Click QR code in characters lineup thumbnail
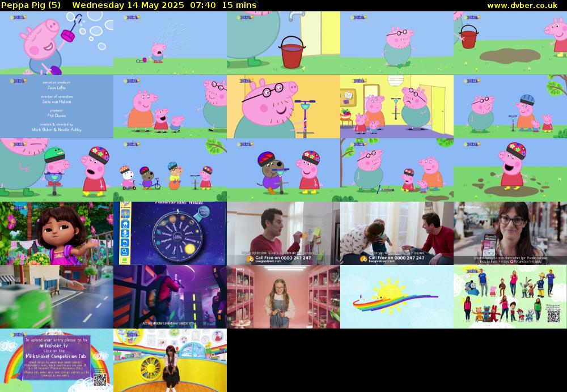The width and height of the screenshot is (567, 392). pyautogui.click(x=553, y=317)
